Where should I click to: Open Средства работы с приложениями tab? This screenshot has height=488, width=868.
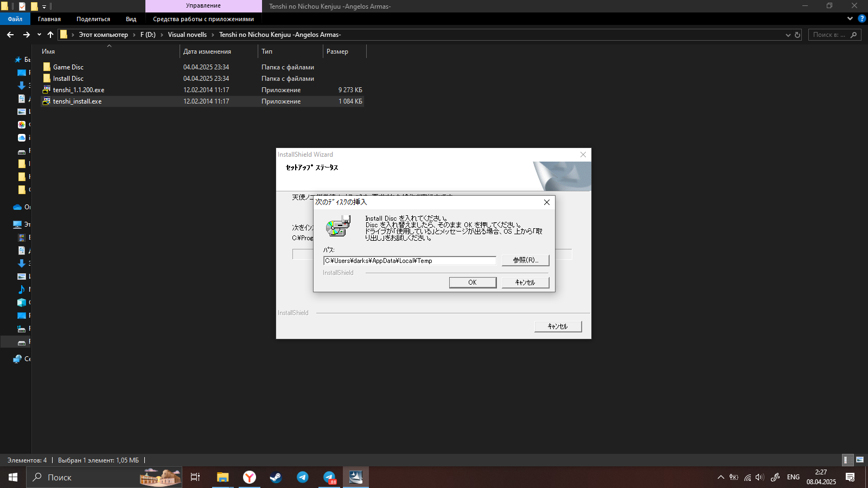point(203,19)
